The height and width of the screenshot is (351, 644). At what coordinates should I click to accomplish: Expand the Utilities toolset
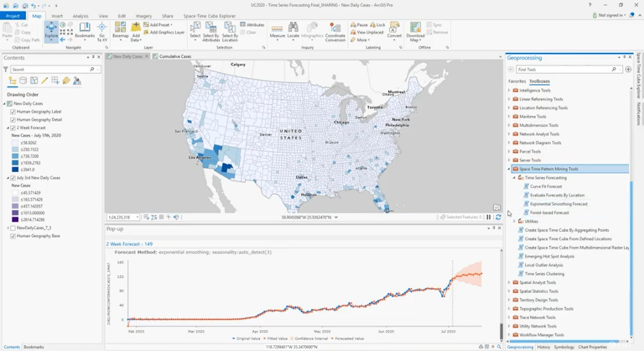pos(514,222)
